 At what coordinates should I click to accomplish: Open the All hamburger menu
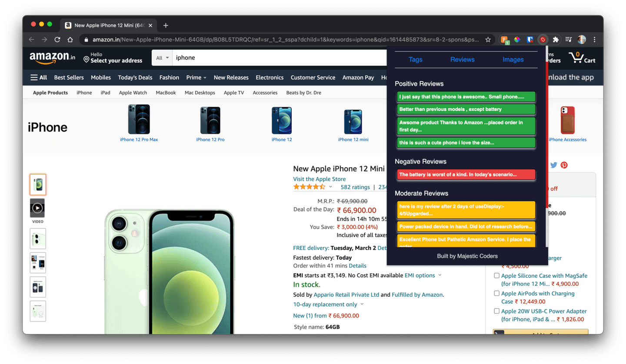coord(39,77)
